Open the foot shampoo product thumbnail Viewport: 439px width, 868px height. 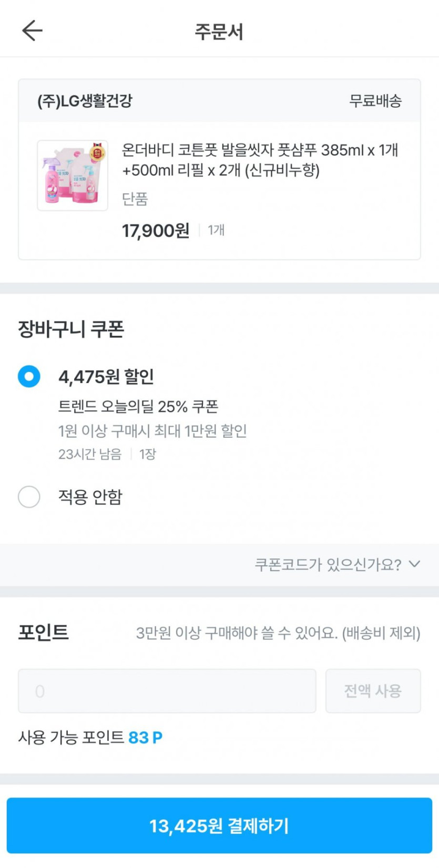[x=73, y=175]
